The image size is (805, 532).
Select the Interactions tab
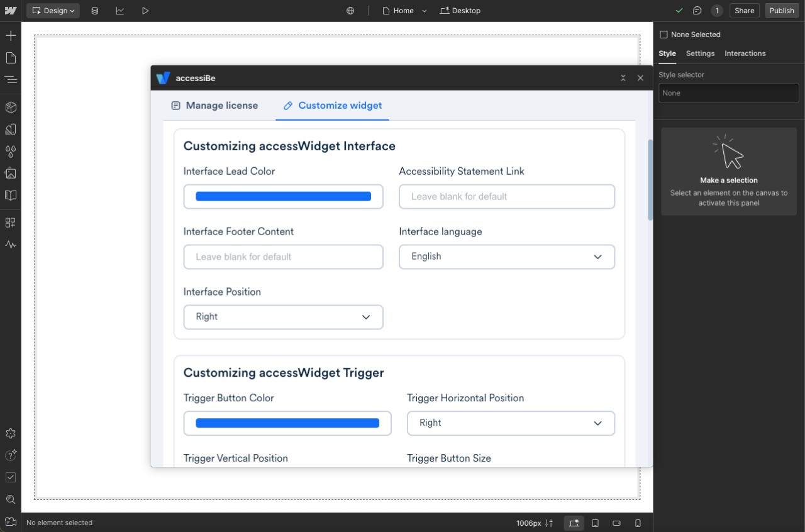[745, 53]
